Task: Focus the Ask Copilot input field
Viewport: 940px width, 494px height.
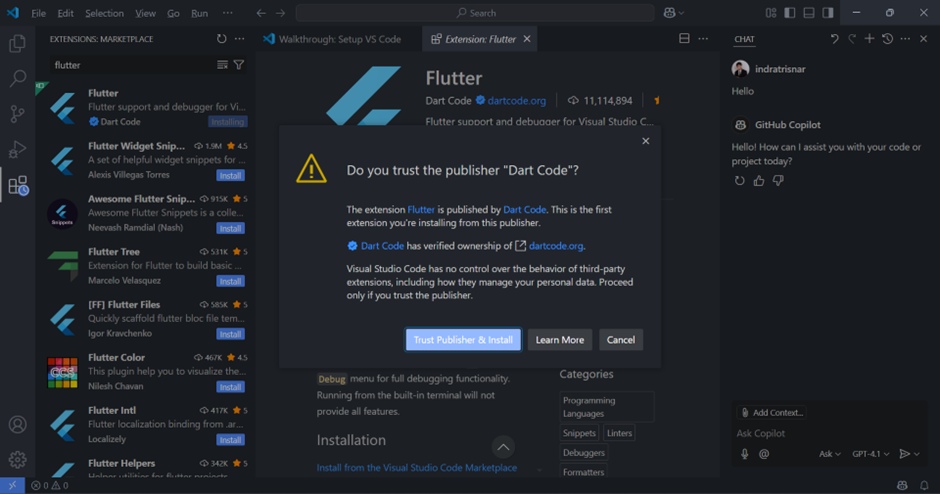Action: [x=828, y=433]
